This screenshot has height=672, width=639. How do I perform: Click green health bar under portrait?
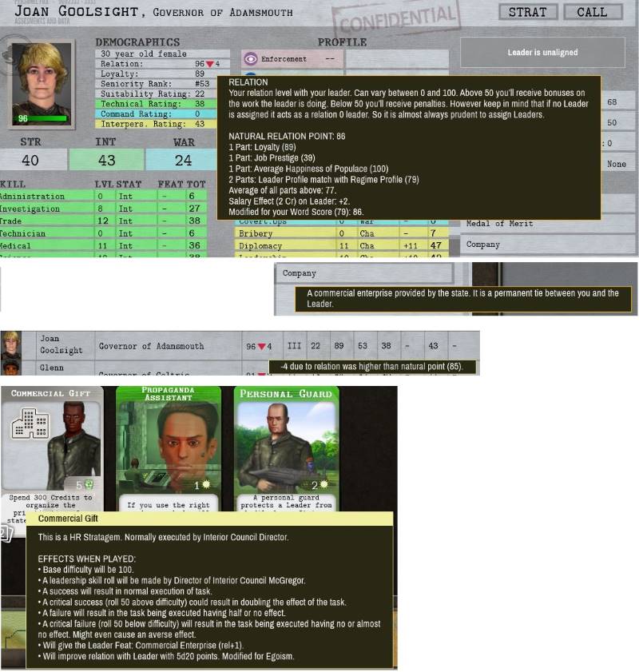(x=42, y=119)
